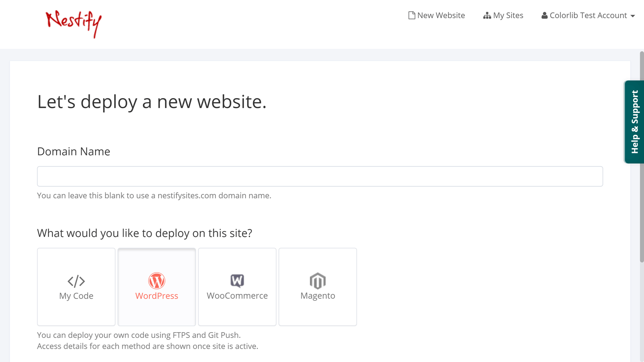
Task: Select the WooCommerce deployment option
Action: click(237, 287)
